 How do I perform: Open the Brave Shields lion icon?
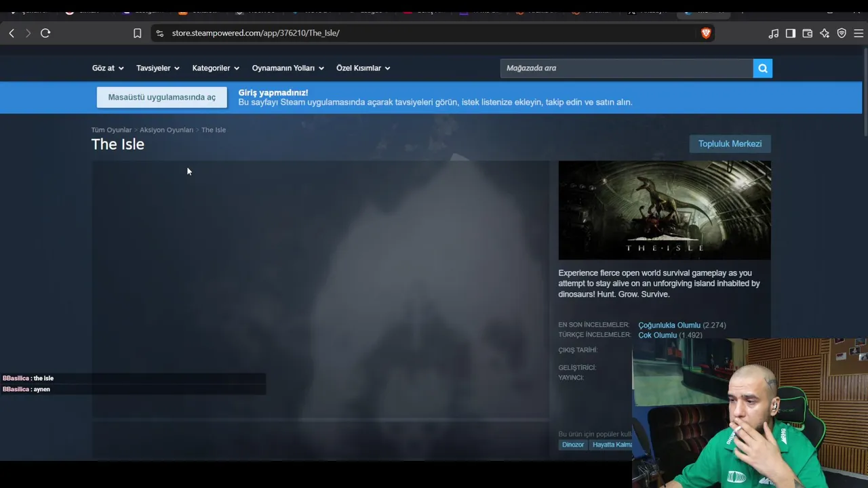coord(706,33)
